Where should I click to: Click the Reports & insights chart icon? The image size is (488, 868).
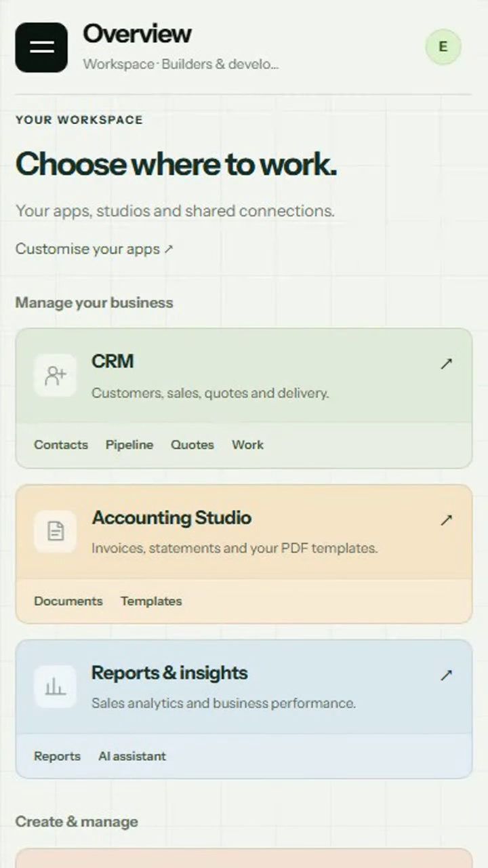click(x=56, y=687)
